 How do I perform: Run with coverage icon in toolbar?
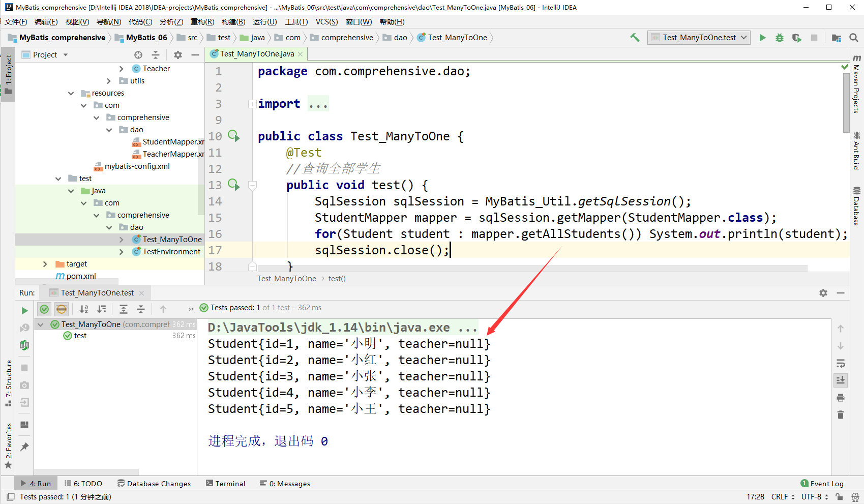tap(796, 38)
